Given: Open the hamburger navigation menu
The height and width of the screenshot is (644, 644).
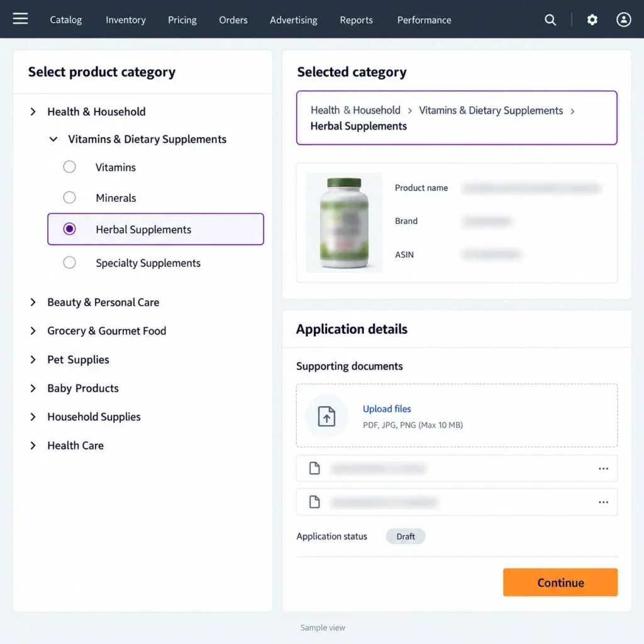Looking at the screenshot, I should tap(20, 19).
